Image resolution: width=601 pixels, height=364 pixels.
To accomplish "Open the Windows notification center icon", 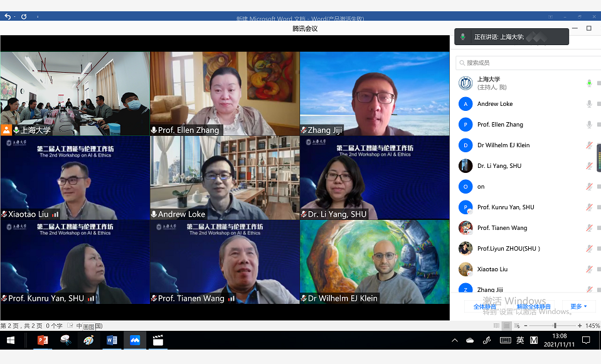I will coord(586,340).
